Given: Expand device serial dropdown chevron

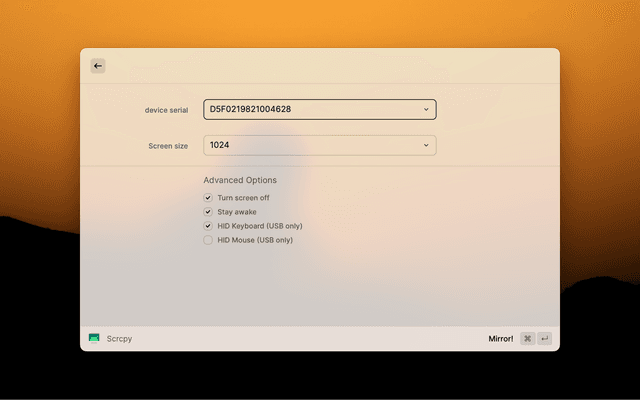Looking at the screenshot, I should point(426,109).
